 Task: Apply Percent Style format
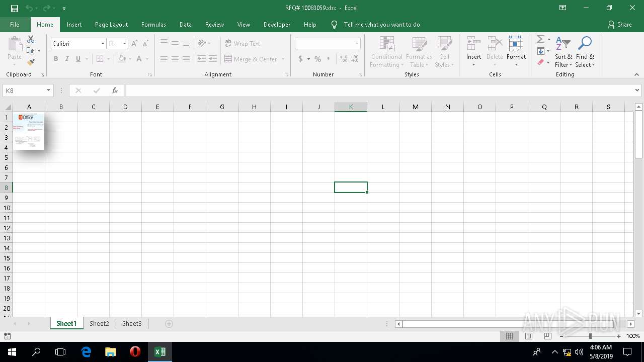pos(318,59)
